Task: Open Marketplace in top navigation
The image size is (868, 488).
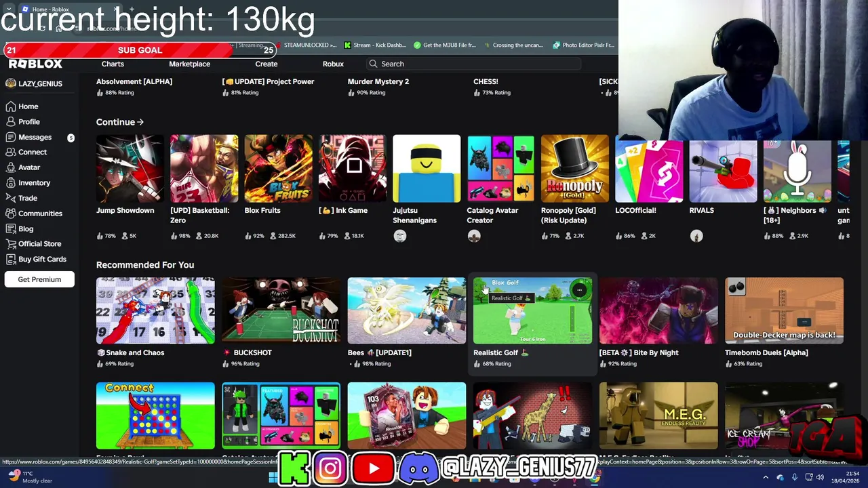Action: click(189, 64)
